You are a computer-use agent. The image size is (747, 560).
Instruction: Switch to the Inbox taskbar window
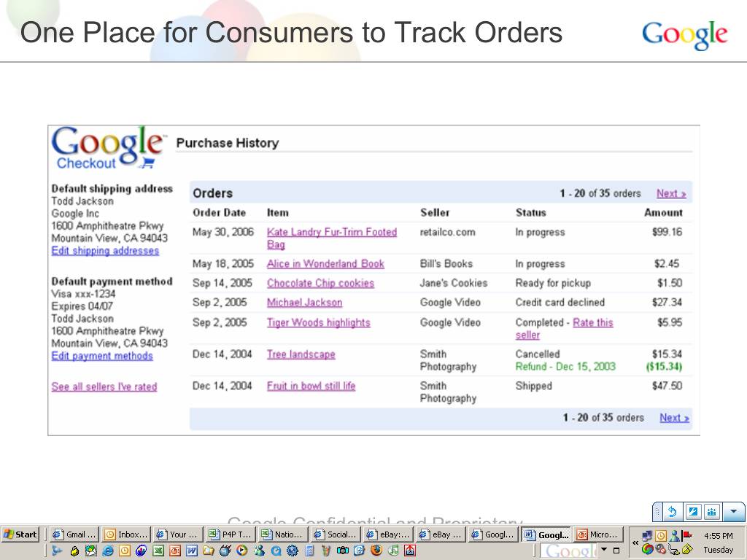tap(126, 534)
